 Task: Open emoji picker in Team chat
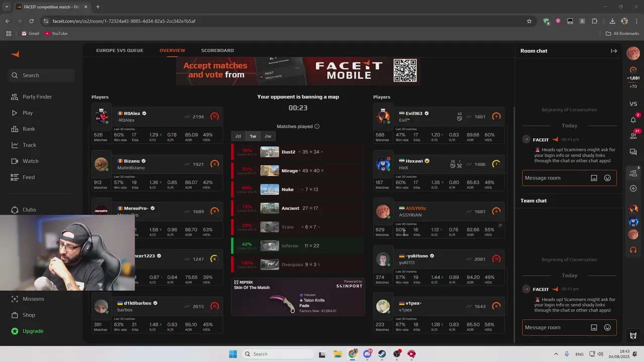coord(607,327)
